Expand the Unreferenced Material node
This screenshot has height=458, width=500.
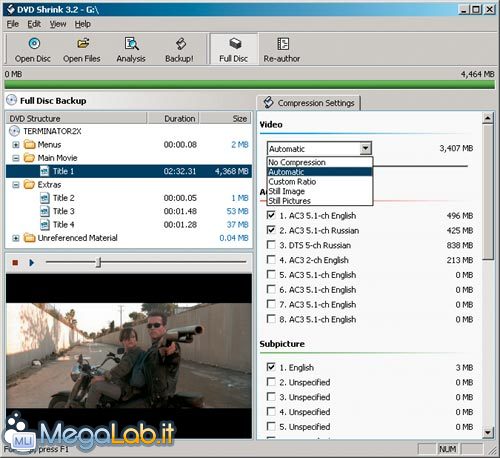(16, 238)
